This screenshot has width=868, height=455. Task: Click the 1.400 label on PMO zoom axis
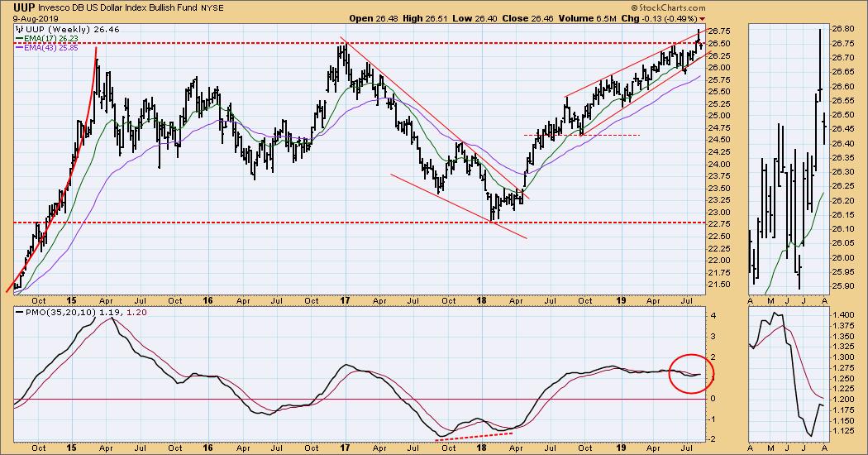pyautogui.click(x=842, y=315)
